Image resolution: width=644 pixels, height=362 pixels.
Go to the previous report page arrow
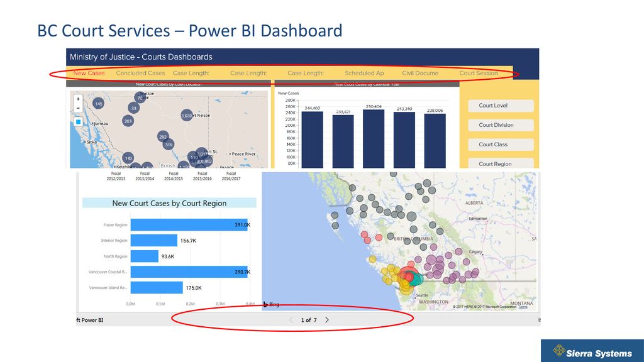(x=291, y=320)
